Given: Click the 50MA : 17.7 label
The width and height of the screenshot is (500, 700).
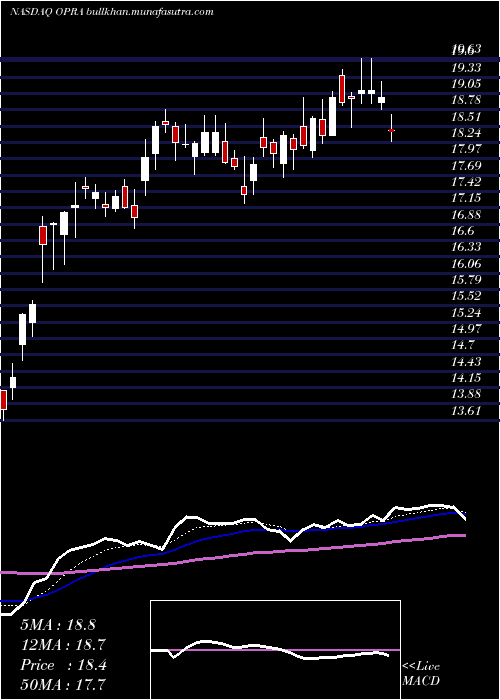Looking at the screenshot, I should click(x=63, y=684).
